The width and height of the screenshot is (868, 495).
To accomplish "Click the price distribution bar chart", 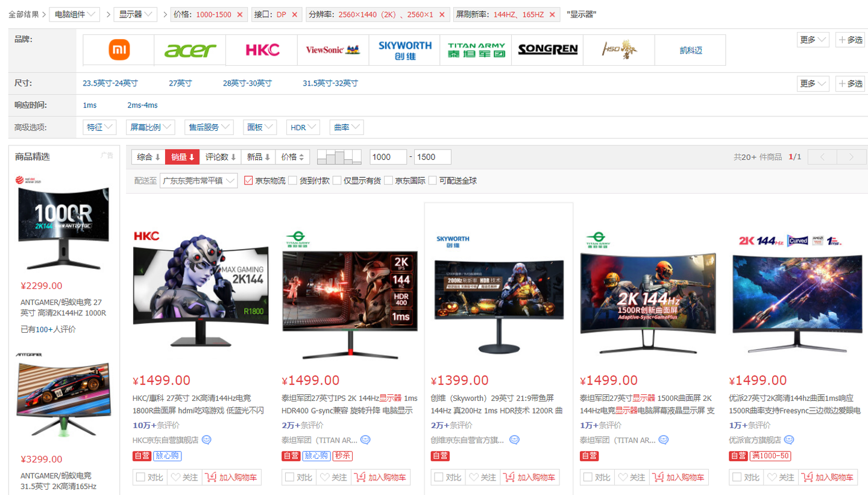I will click(x=339, y=157).
